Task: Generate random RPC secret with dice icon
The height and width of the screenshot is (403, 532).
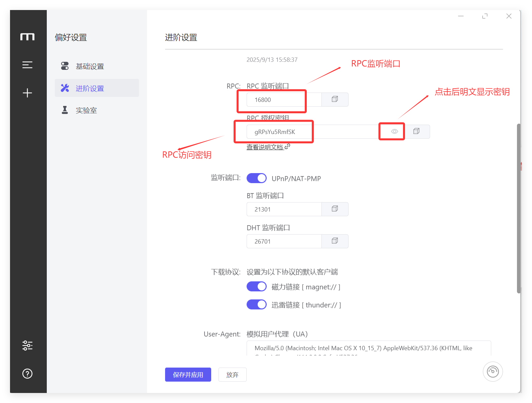Action: pos(416,132)
